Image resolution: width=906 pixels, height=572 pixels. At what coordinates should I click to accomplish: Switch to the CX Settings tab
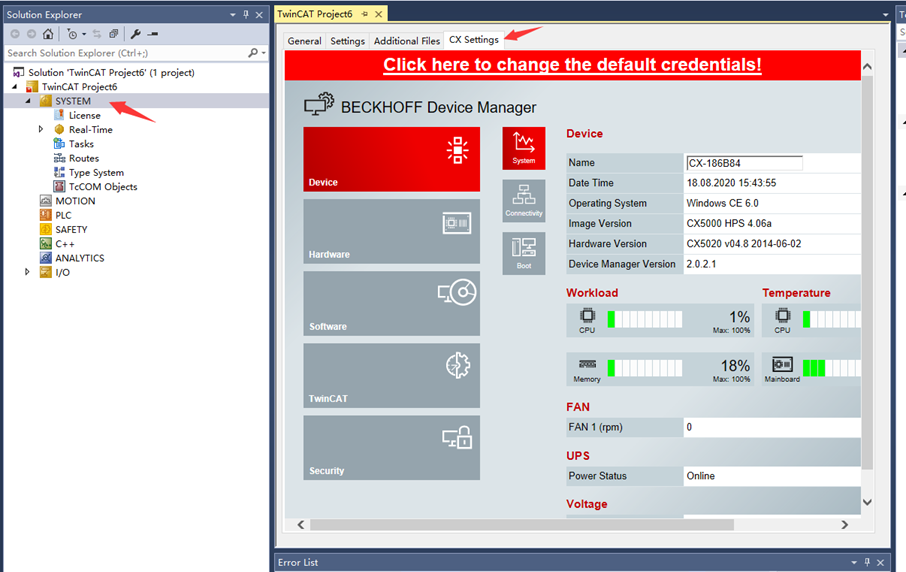click(474, 39)
